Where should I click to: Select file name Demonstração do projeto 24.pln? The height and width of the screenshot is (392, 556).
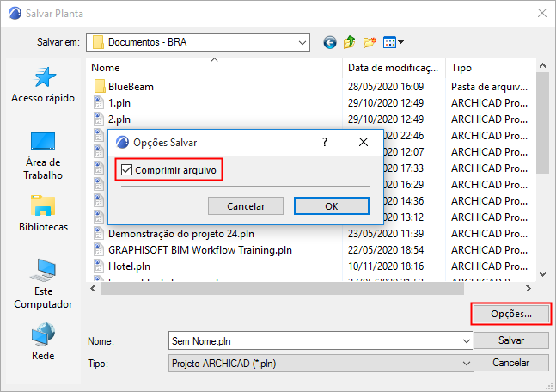181,234
